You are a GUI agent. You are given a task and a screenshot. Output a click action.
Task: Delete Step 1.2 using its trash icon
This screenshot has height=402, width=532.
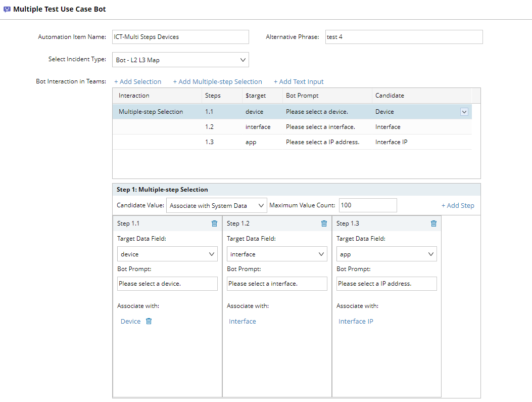[x=324, y=224]
